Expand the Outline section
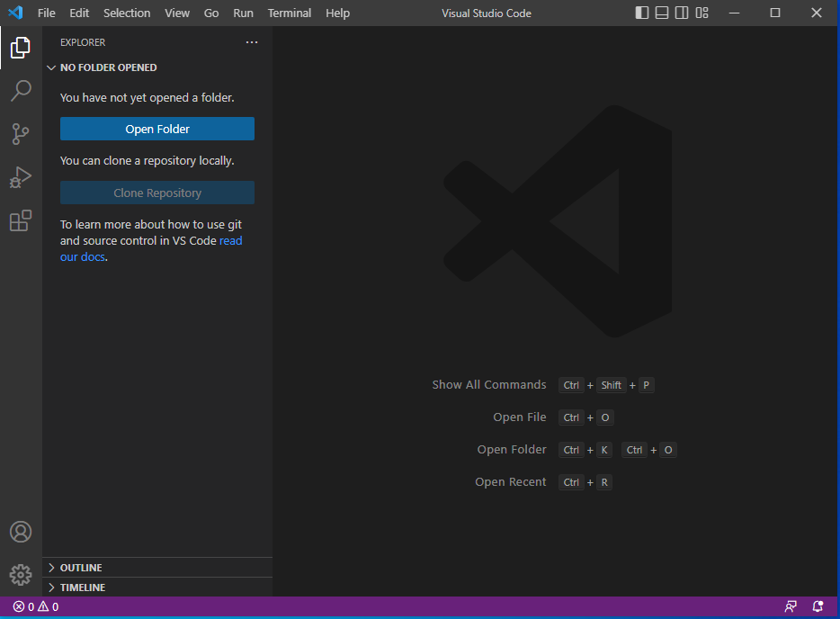Image resolution: width=840 pixels, height=619 pixels. point(157,568)
